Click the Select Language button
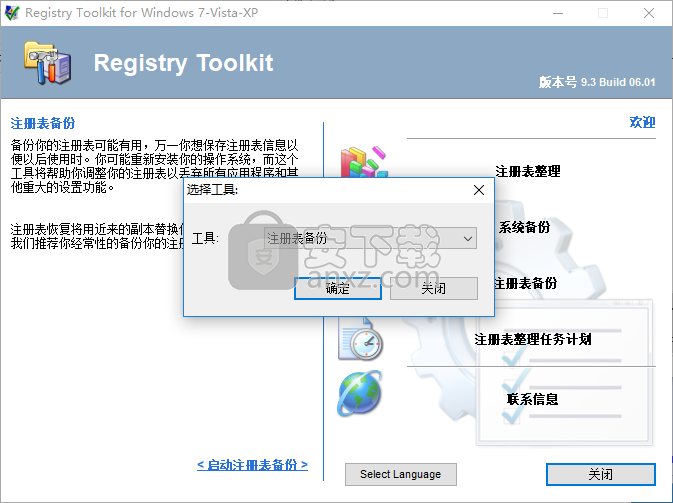This screenshot has height=503, width=673. [x=400, y=474]
